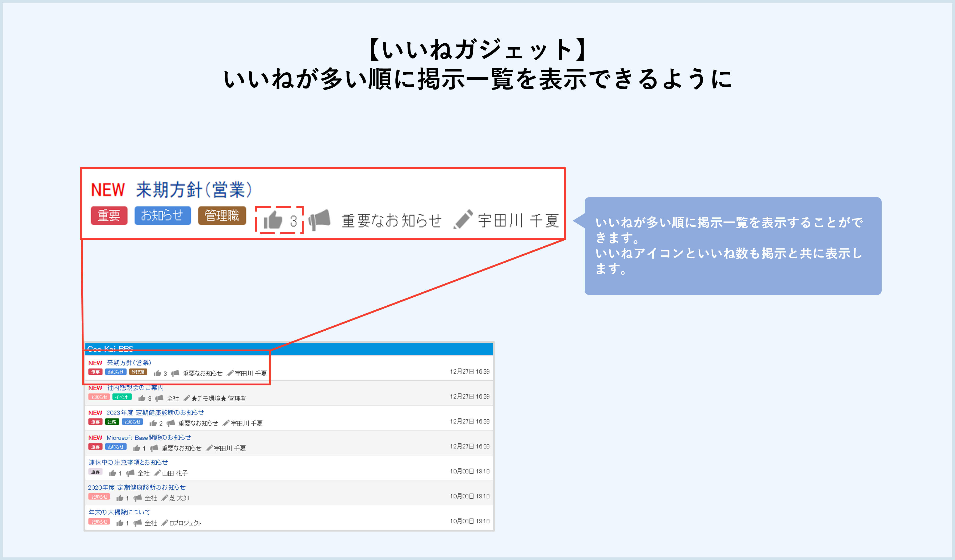
Task: Click like count 2 on 2023年度 定期健康診断 row
Action: click(161, 424)
